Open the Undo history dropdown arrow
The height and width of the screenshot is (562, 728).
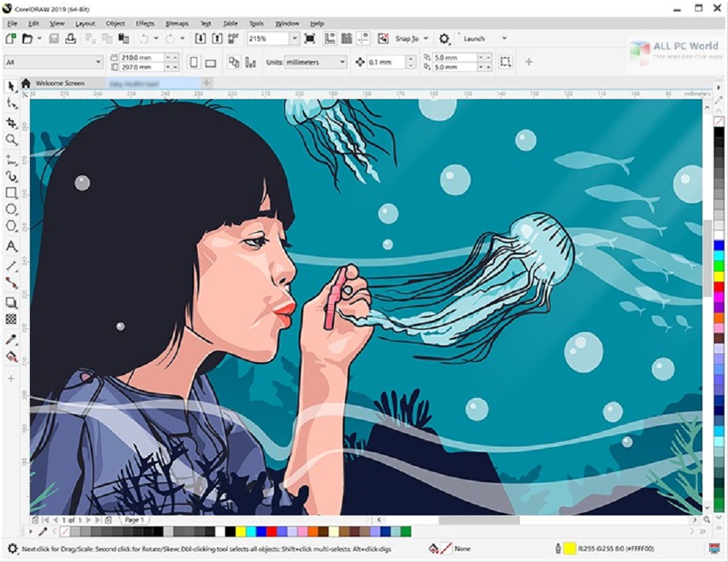click(156, 39)
